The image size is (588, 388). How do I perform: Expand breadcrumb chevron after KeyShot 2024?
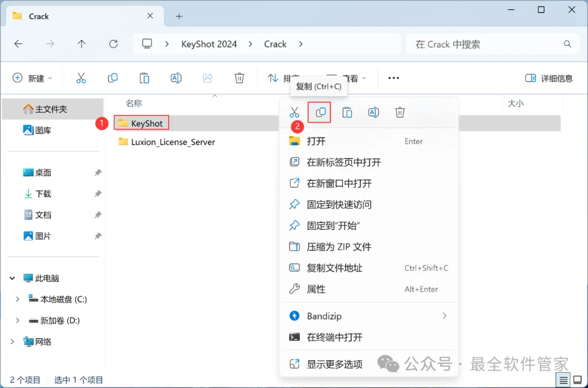[x=250, y=44]
